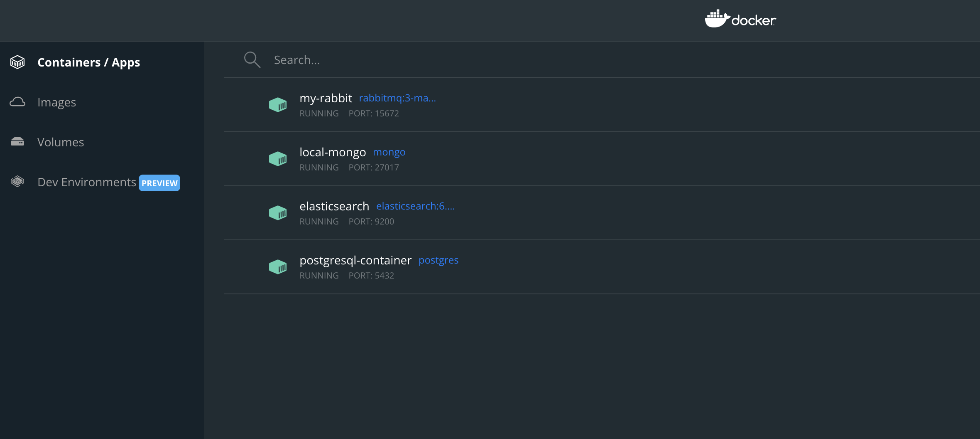Open the postgres image link
This screenshot has height=439, width=980.
pyautogui.click(x=438, y=260)
